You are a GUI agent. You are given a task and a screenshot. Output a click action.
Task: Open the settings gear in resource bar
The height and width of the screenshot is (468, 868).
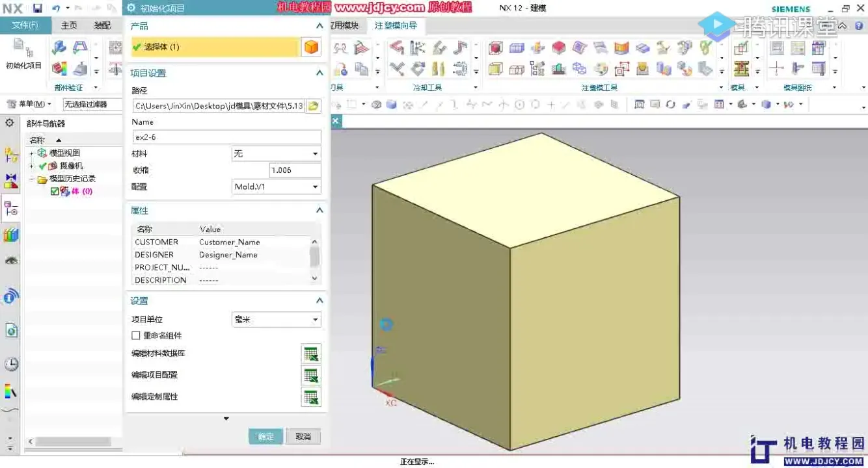(10, 122)
